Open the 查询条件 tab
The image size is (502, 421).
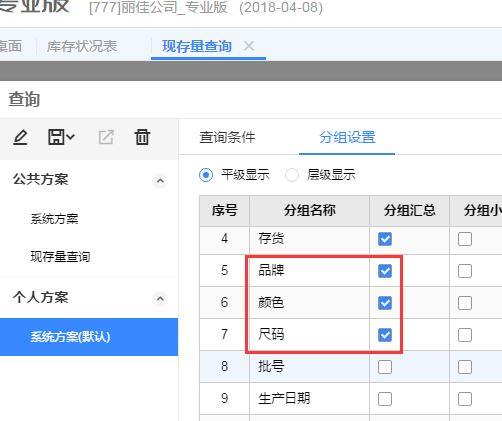point(227,137)
